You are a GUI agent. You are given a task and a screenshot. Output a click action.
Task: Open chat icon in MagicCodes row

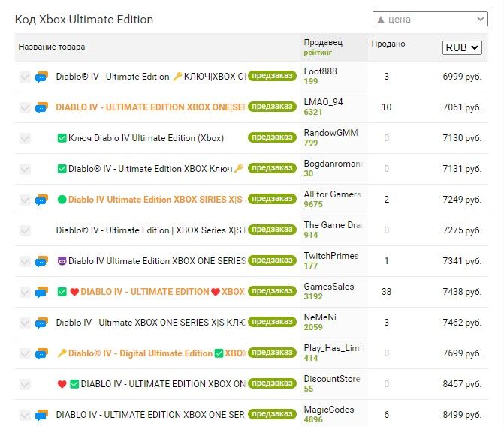(41, 416)
